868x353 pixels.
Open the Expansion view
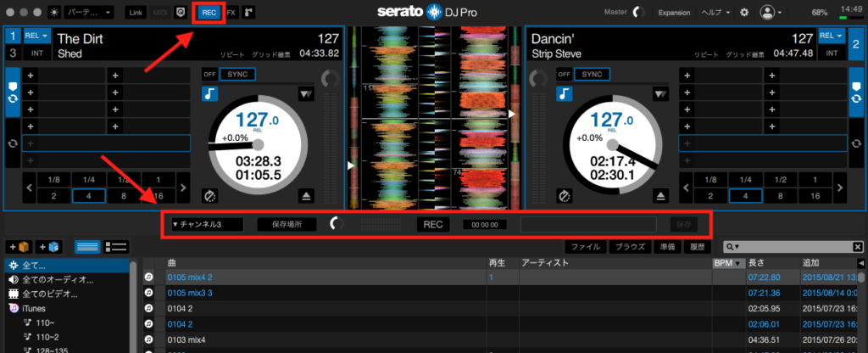[x=674, y=12]
